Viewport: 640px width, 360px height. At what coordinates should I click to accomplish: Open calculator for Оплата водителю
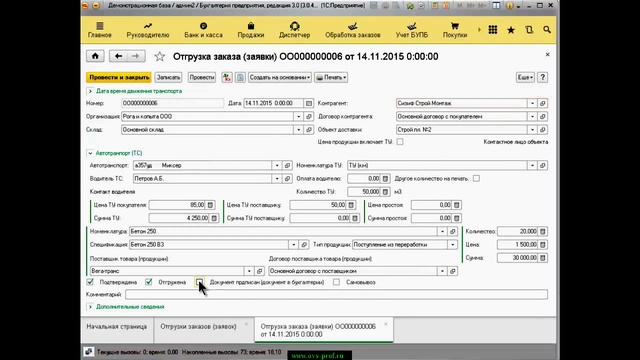385,178
